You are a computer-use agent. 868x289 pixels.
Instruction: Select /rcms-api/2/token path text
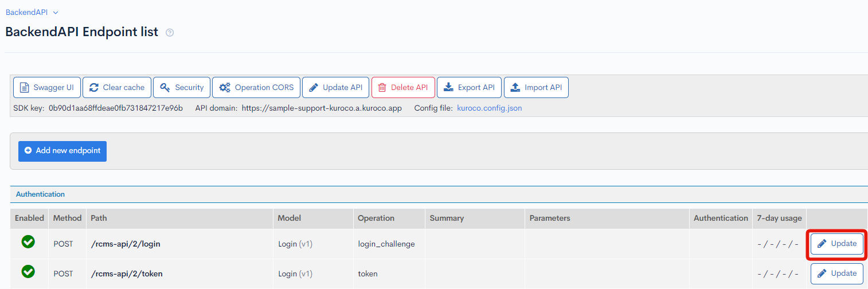pyautogui.click(x=127, y=274)
